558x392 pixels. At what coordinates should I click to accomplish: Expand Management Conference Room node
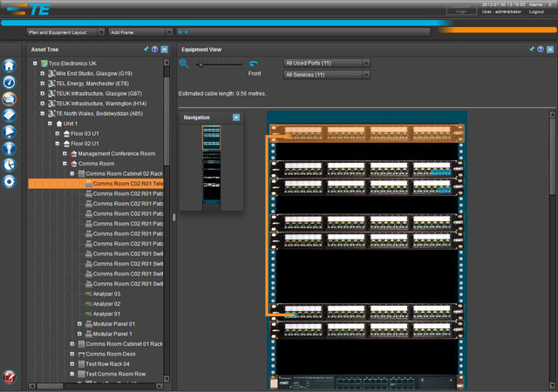tap(65, 153)
